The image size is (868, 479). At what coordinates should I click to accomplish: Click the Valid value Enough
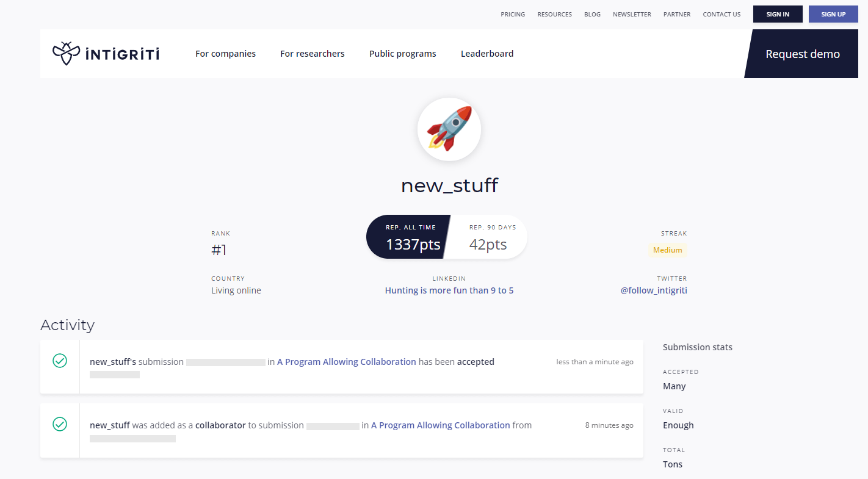[x=678, y=425]
